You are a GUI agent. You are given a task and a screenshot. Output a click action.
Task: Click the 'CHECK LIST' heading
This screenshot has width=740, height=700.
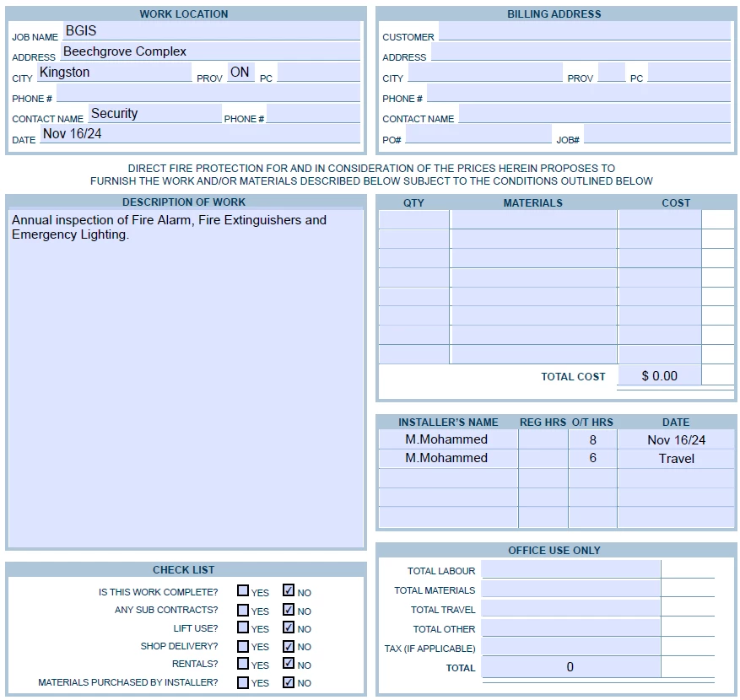(x=184, y=570)
